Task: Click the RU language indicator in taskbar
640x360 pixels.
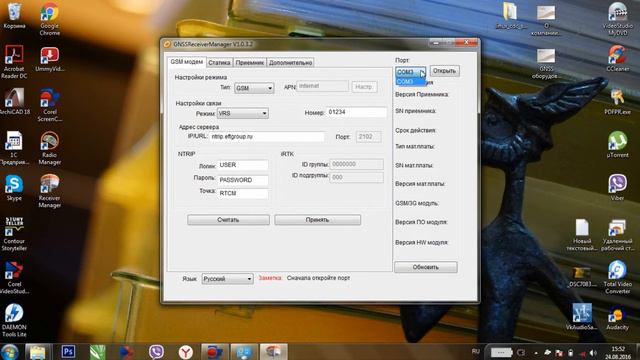Action: click(476, 351)
